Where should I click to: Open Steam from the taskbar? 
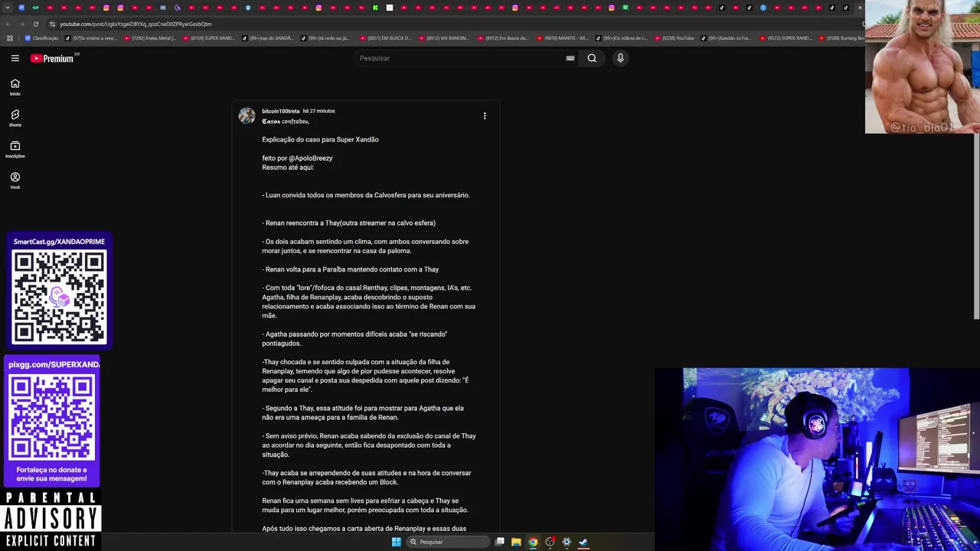coord(583,542)
